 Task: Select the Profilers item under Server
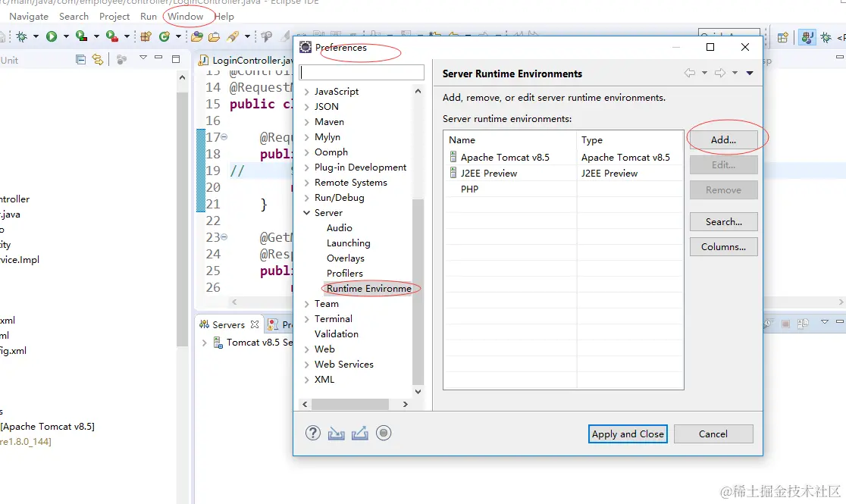point(345,274)
